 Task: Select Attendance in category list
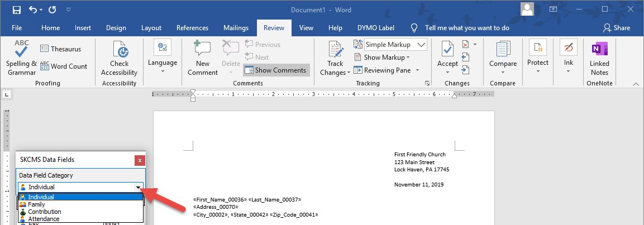tap(80, 219)
